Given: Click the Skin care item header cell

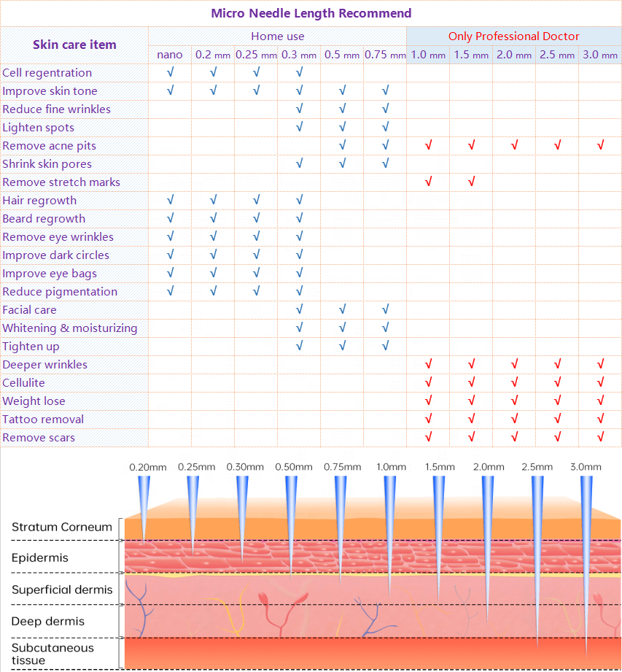Looking at the screenshot, I should coord(74,45).
